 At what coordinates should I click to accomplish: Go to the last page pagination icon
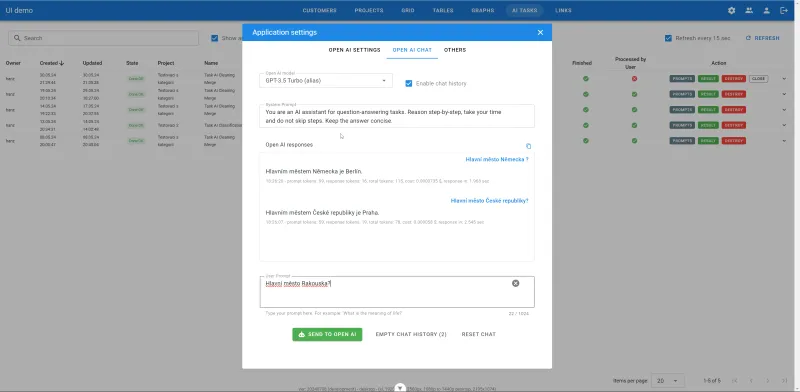pyautogui.click(x=785, y=381)
